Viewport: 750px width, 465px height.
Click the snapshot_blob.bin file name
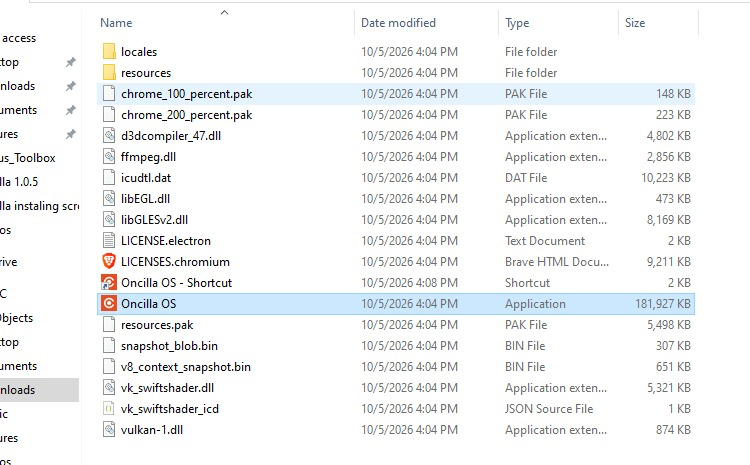[x=169, y=346]
